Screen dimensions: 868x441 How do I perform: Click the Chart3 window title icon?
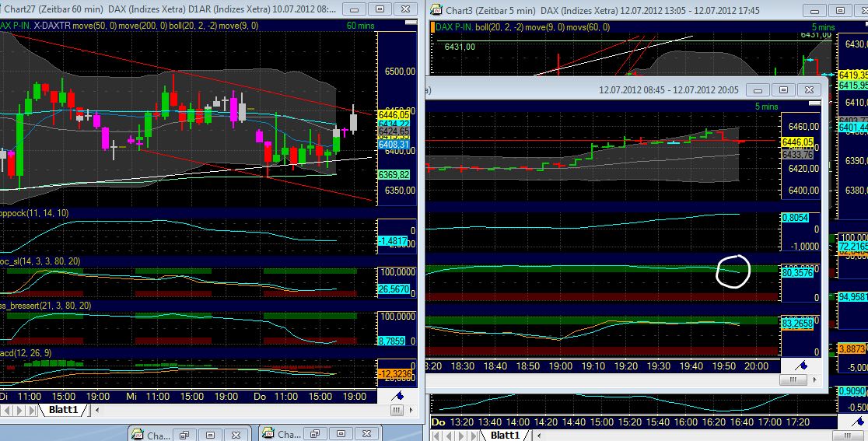(x=436, y=10)
